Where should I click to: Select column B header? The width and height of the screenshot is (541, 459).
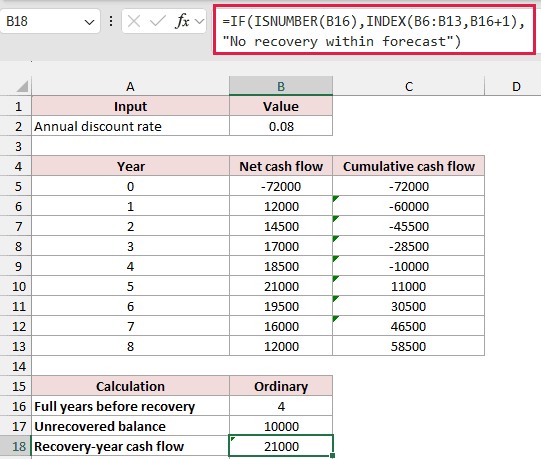point(281,86)
